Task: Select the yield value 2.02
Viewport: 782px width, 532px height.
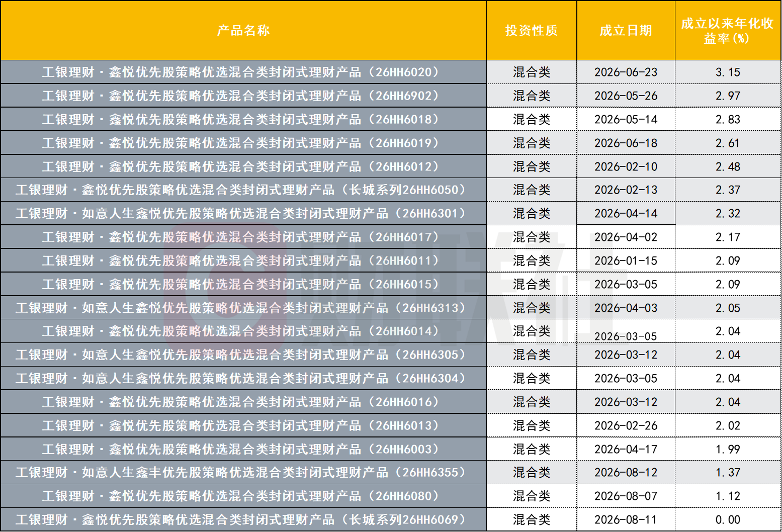Action: pyautogui.click(x=728, y=426)
